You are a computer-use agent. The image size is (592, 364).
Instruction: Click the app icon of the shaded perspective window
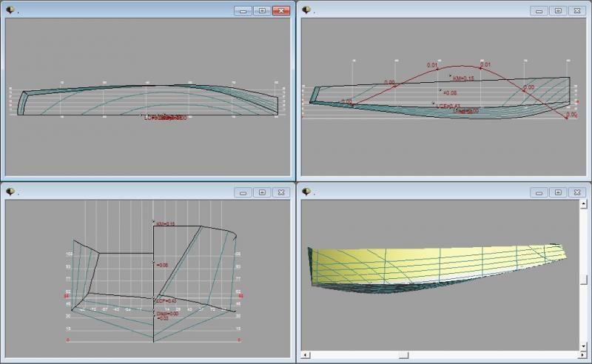pyautogui.click(x=306, y=192)
